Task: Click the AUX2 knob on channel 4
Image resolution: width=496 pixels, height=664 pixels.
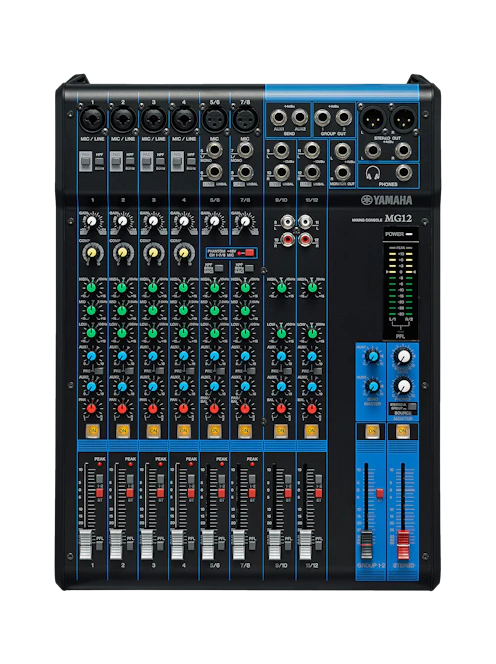Action: pyautogui.click(x=183, y=386)
